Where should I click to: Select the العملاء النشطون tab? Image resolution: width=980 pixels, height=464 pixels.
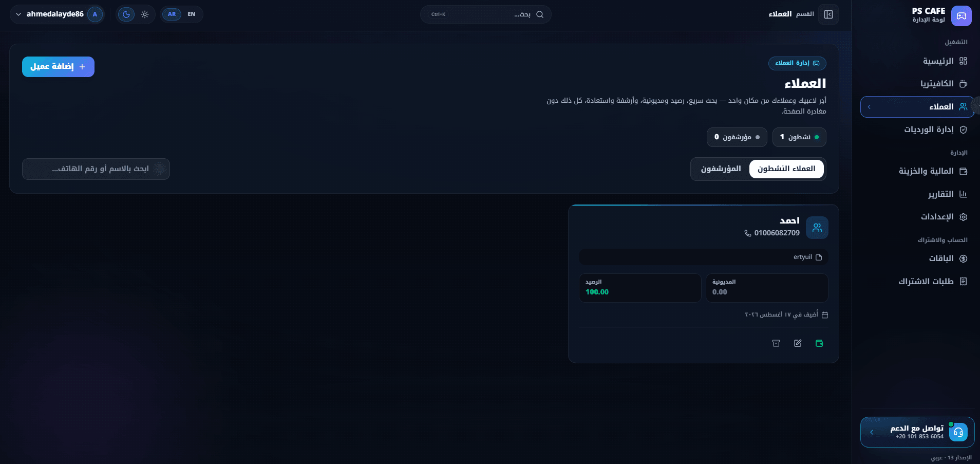(x=786, y=169)
